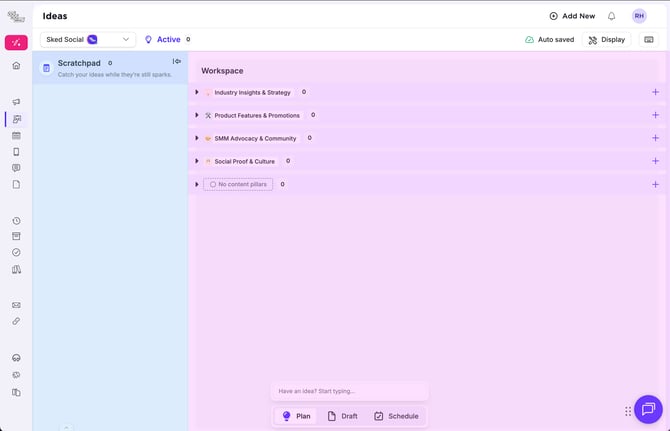The image size is (670, 431).
Task: Switch to the Plan tab
Action: click(x=296, y=416)
